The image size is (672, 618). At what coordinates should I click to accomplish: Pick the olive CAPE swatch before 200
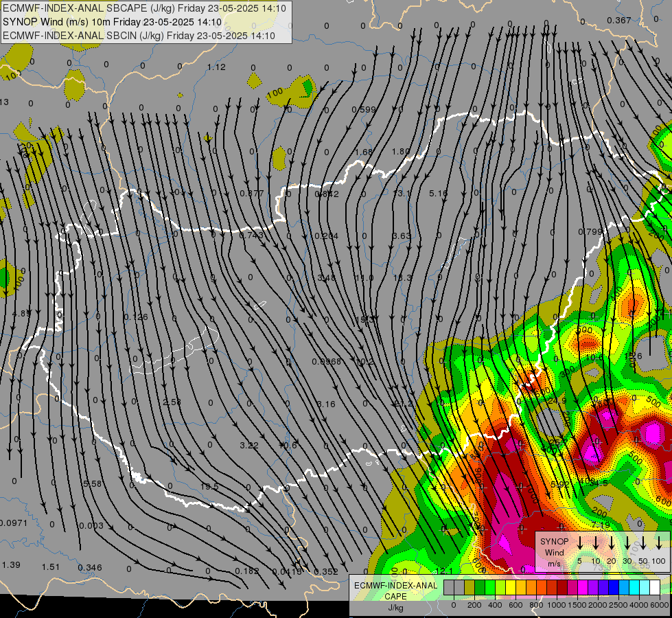click(x=470, y=588)
